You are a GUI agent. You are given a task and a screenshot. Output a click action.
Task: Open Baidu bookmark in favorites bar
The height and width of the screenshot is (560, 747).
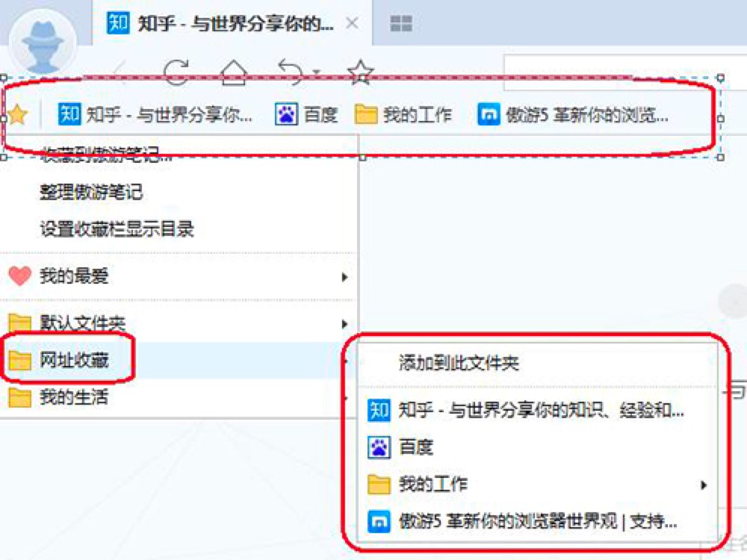pos(306,114)
